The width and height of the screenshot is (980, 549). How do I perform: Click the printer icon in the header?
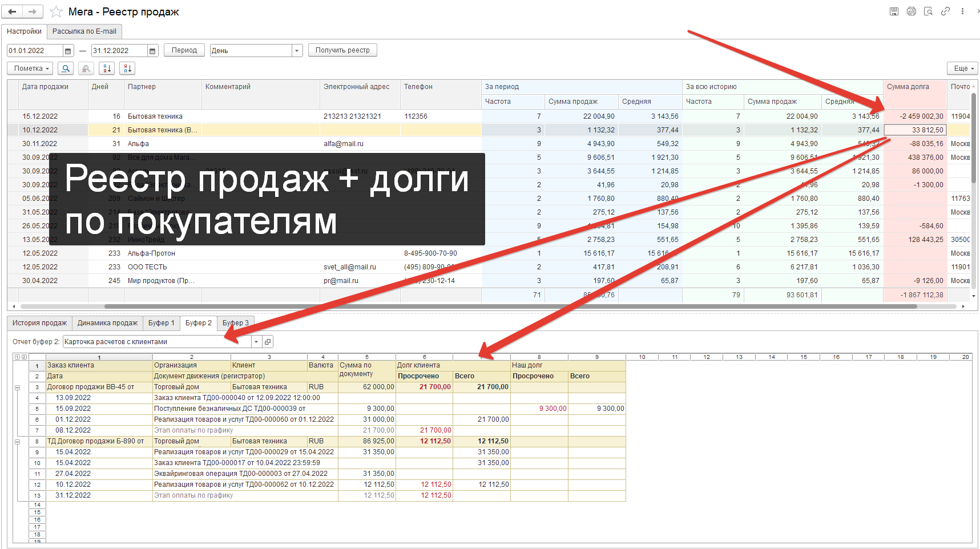pyautogui.click(x=911, y=11)
